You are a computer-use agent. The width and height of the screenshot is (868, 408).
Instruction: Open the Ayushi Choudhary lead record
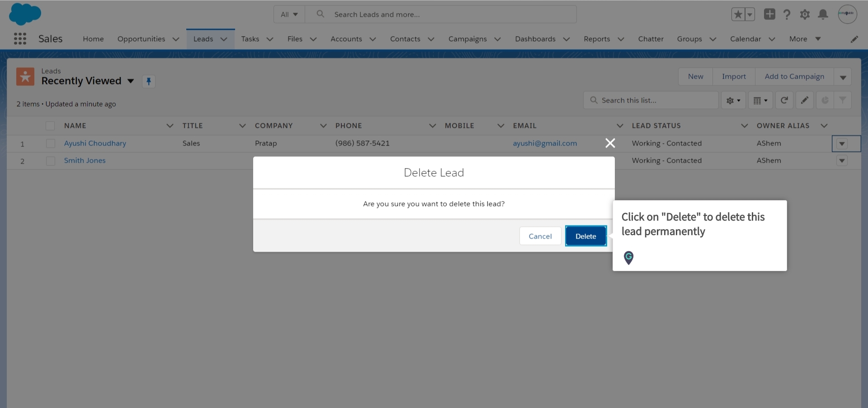point(95,143)
